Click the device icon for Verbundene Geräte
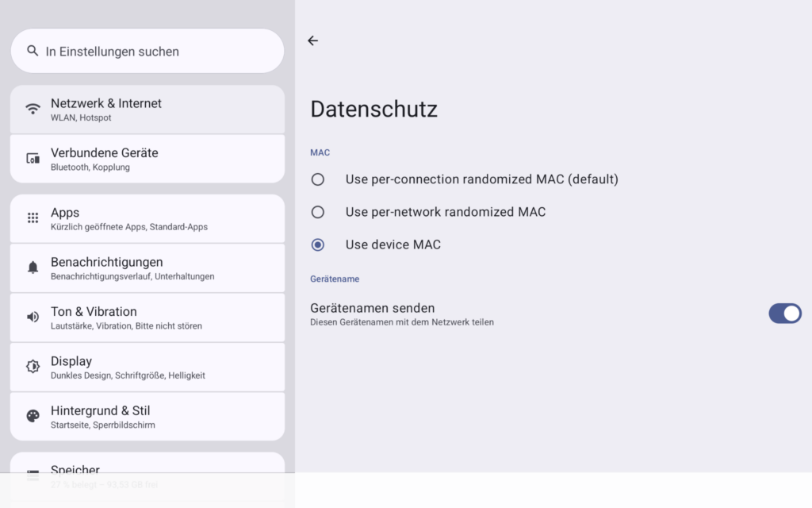The height and width of the screenshot is (508, 812). click(x=33, y=158)
